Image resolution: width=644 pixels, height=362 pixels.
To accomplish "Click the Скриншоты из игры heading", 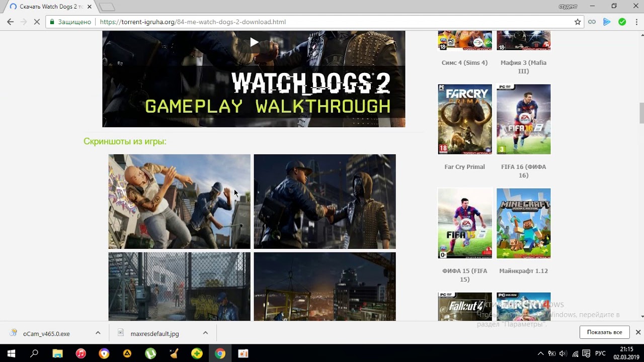I will [125, 141].
